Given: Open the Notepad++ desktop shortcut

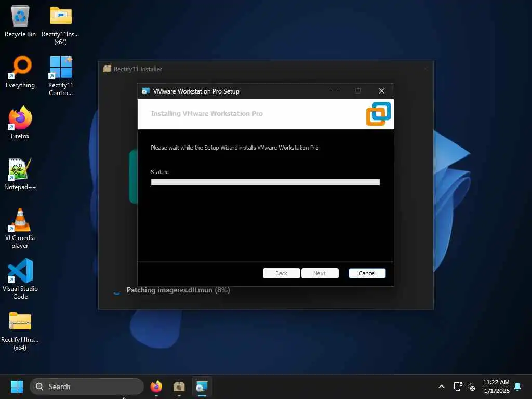Looking at the screenshot, I should point(20,174).
